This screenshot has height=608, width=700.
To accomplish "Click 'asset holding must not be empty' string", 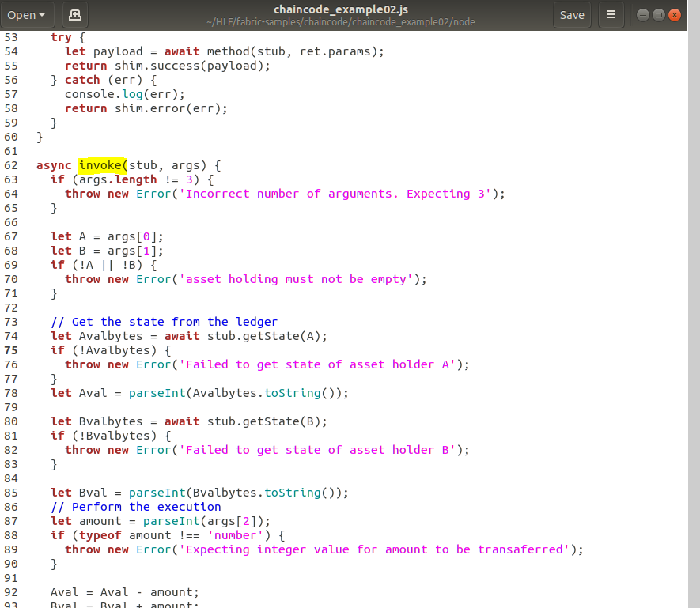I will click(296, 279).
